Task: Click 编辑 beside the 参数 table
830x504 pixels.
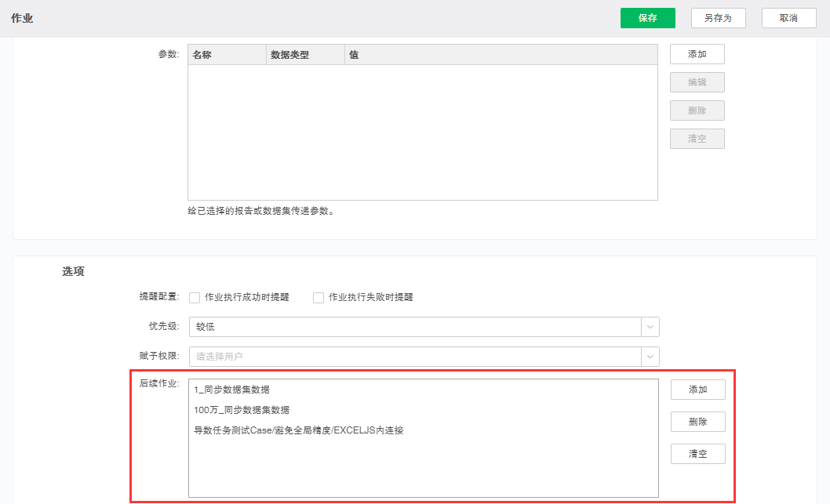Action: (697, 82)
